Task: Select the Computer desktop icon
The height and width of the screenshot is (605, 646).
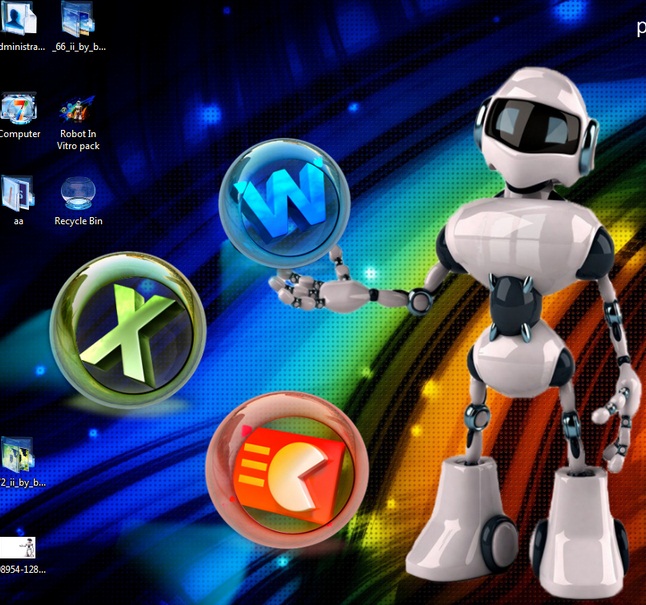Action: tap(19, 108)
